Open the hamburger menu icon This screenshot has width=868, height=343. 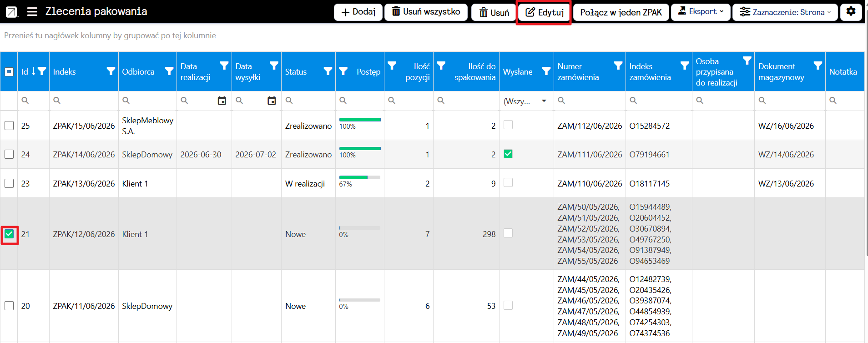tap(32, 12)
